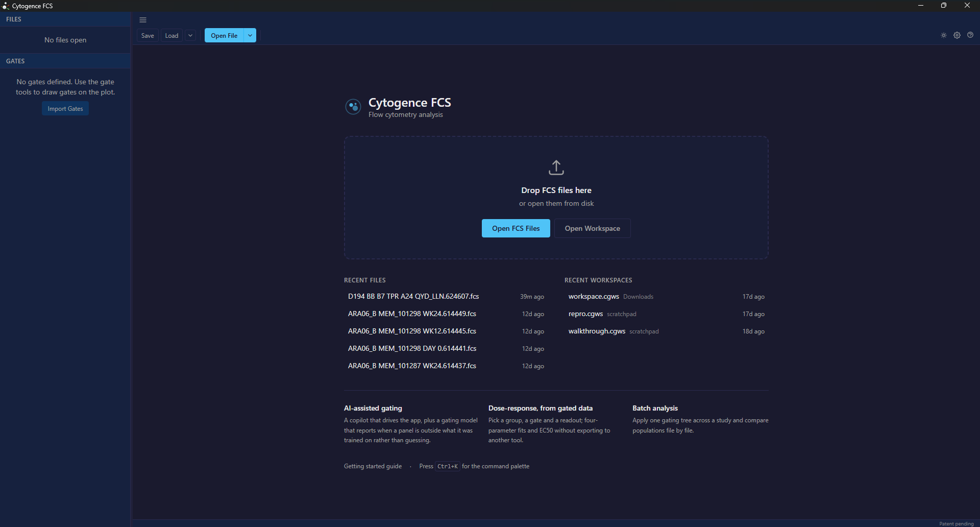Click the Cytogence FCS logo icon
Screen dimensions: 980x527
353,107
